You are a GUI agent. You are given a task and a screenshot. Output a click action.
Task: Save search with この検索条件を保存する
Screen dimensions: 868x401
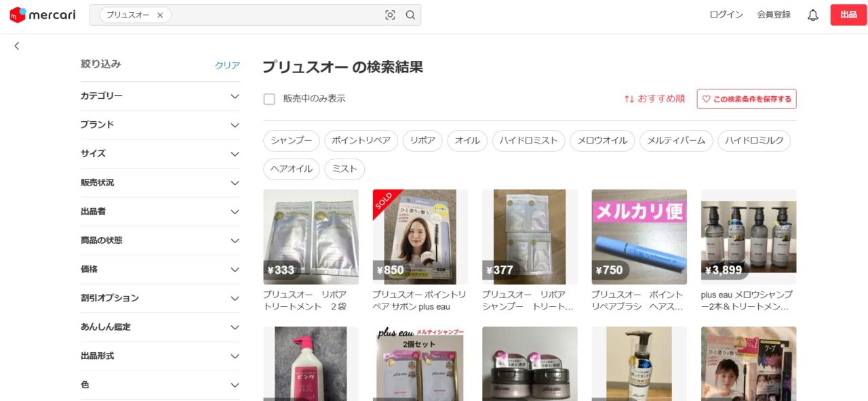click(x=747, y=99)
